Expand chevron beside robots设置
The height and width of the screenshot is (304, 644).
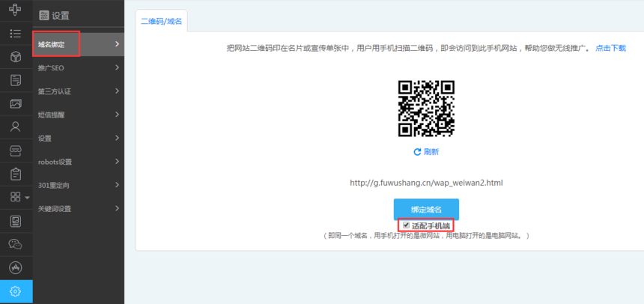click(118, 161)
